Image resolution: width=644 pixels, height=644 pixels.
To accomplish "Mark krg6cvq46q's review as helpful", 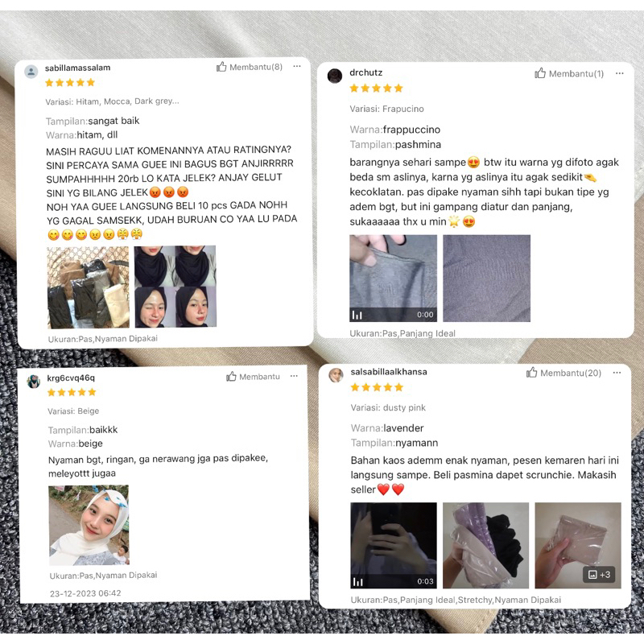I will tap(253, 376).
